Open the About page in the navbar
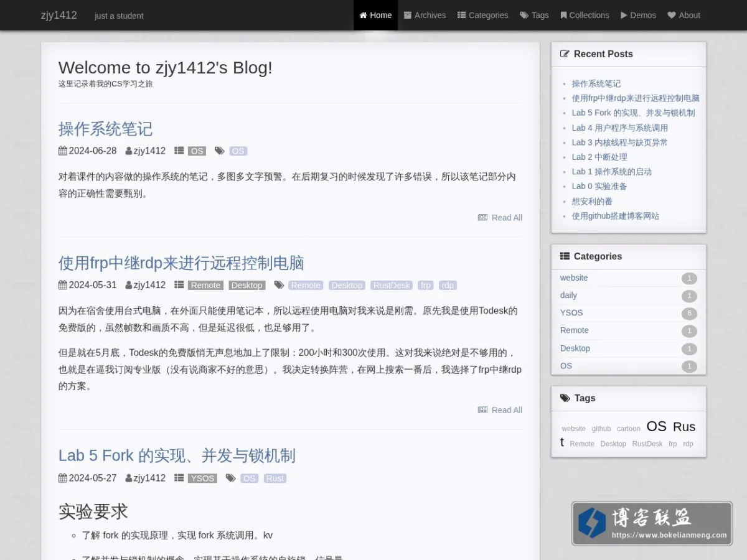The height and width of the screenshot is (560, 747). point(684,15)
